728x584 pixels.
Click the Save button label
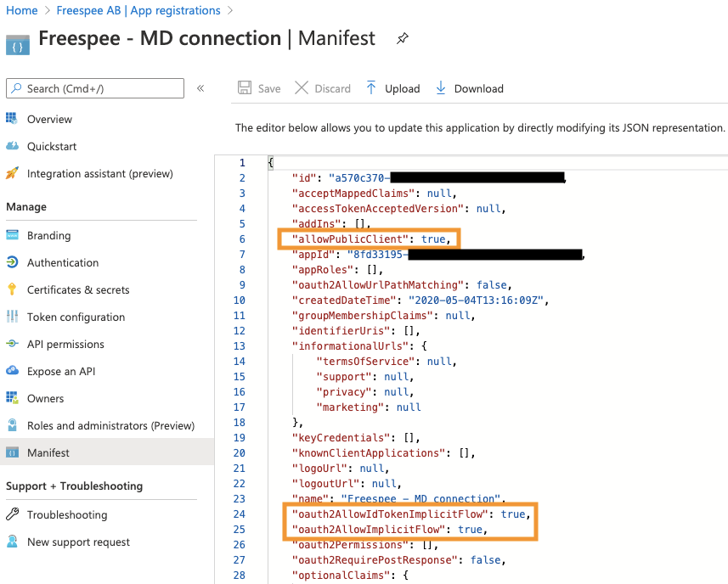tap(269, 88)
